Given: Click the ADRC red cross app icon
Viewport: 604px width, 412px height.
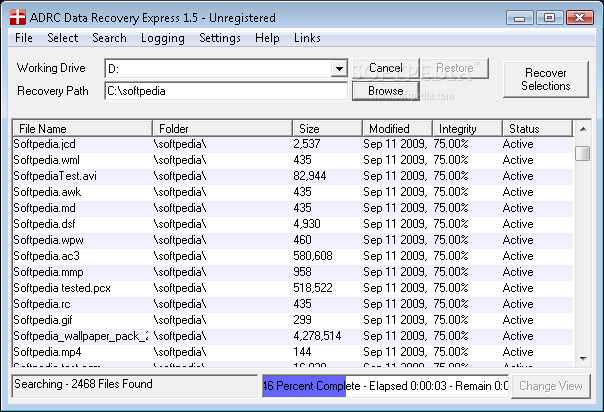Looking at the screenshot, I should pos(18,17).
